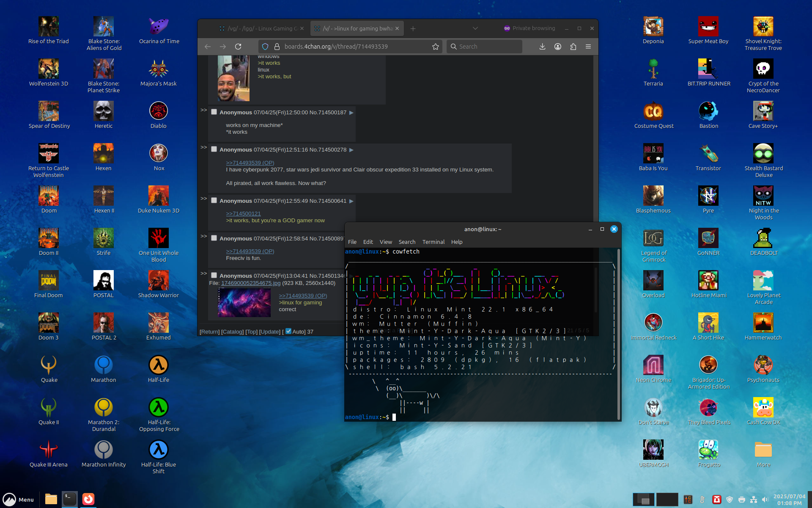Bookmark this page with the star icon
The height and width of the screenshot is (508, 812).
tap(435, 47)
